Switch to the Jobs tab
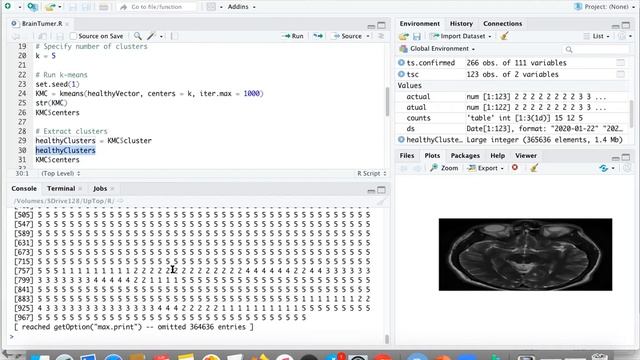 (x=100, y=189)
